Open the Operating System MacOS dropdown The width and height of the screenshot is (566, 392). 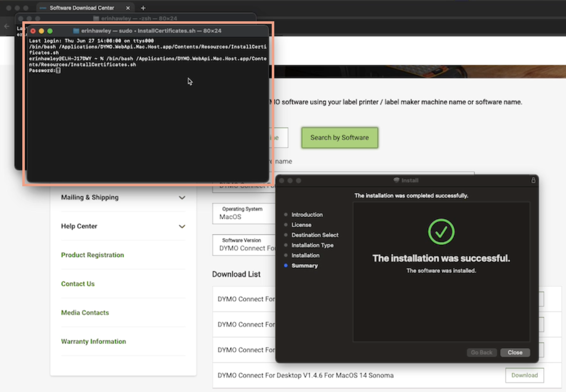(244, 213)
